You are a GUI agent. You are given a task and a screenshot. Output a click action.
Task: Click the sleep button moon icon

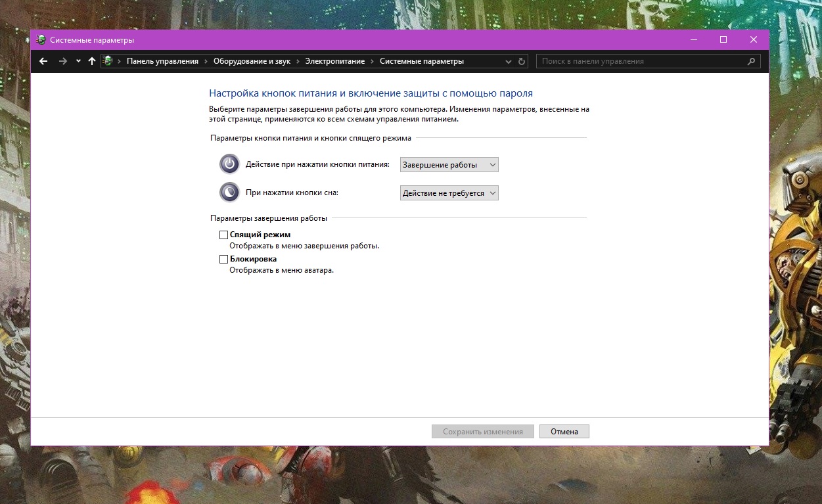(229, 193)
